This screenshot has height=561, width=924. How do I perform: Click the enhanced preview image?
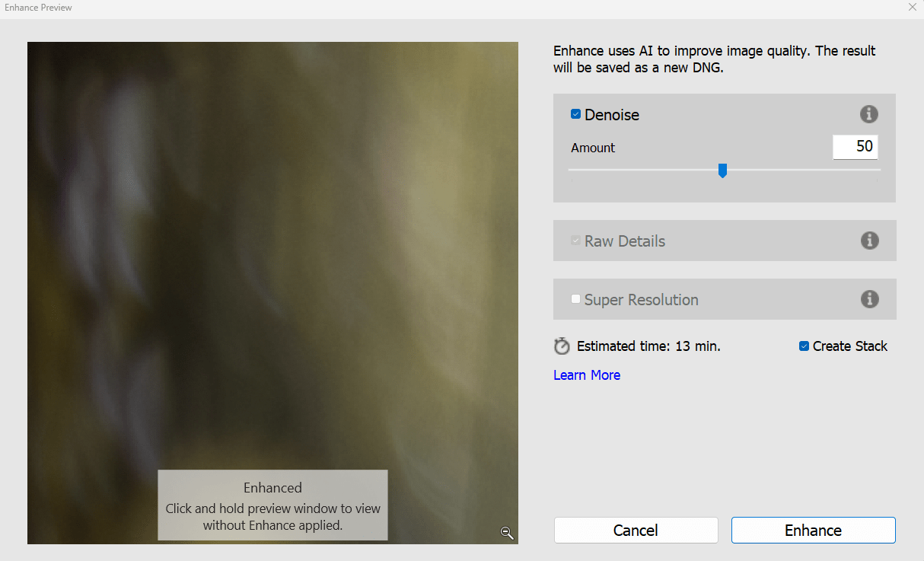click(272, 228)
